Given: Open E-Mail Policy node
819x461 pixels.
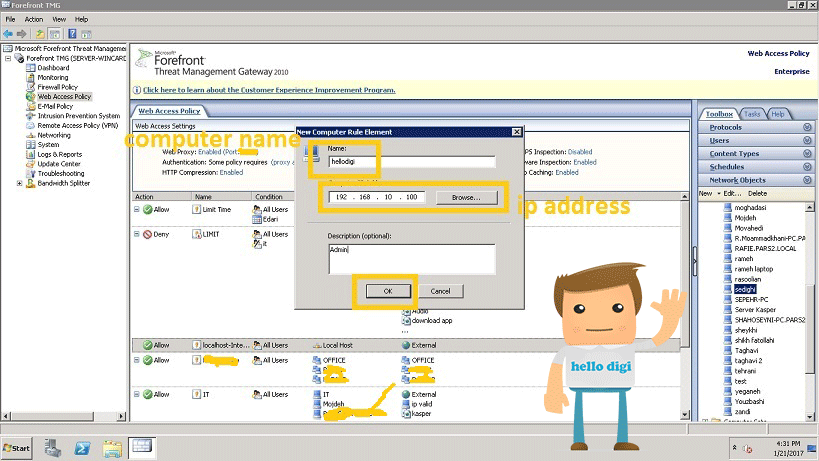Looking at the screenshot, I should tap(55, 106).
